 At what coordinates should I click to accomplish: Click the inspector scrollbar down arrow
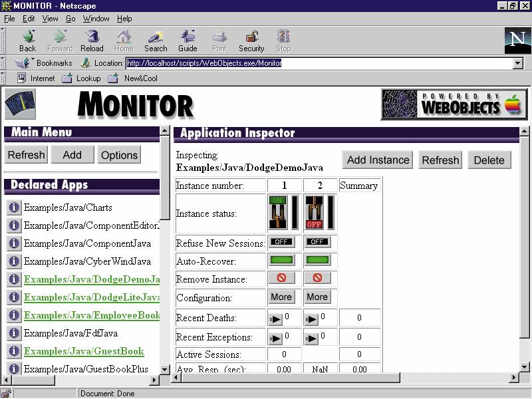coord(524,367)
